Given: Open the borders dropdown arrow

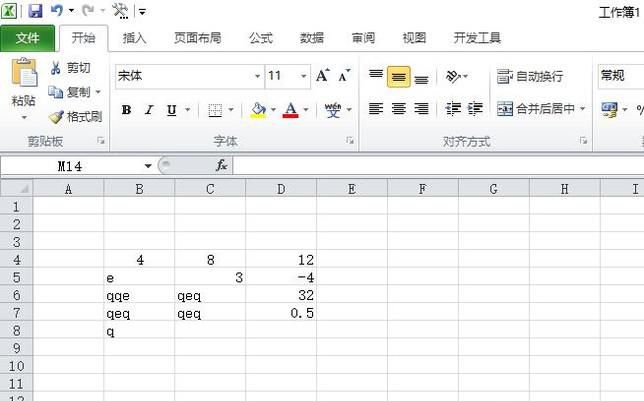Looking at the screenshot, I should coord(231,110).
